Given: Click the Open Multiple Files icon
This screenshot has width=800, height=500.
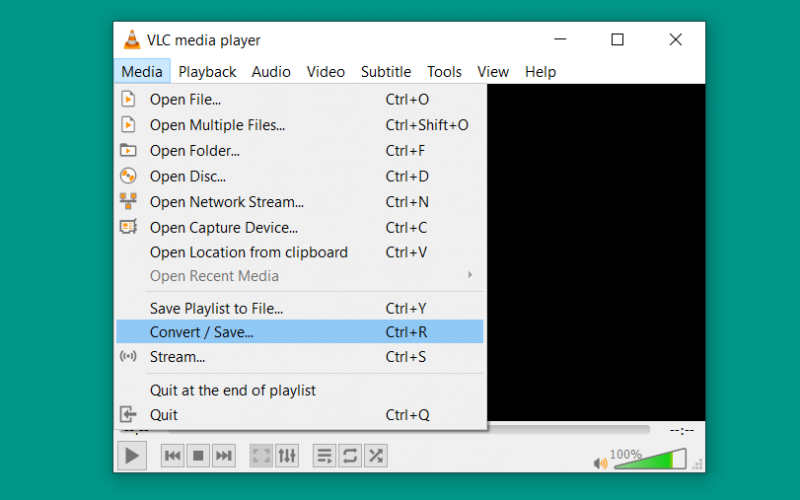Looking at the screenshot, I should point(128,124).
